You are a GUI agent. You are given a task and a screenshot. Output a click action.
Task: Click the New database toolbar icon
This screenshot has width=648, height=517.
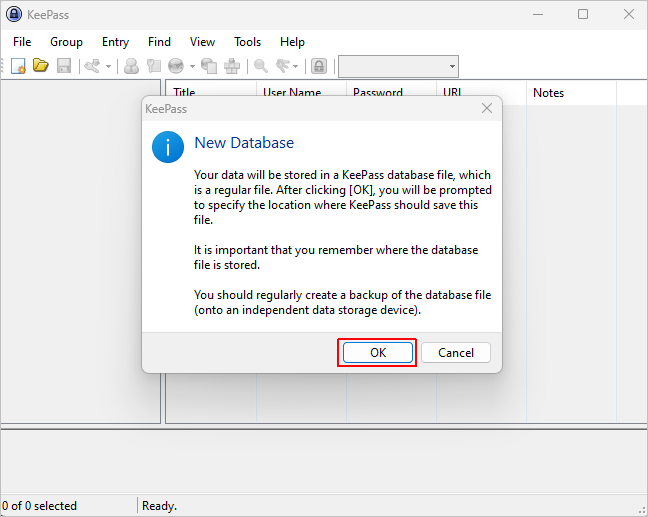(x=18, y=66)
